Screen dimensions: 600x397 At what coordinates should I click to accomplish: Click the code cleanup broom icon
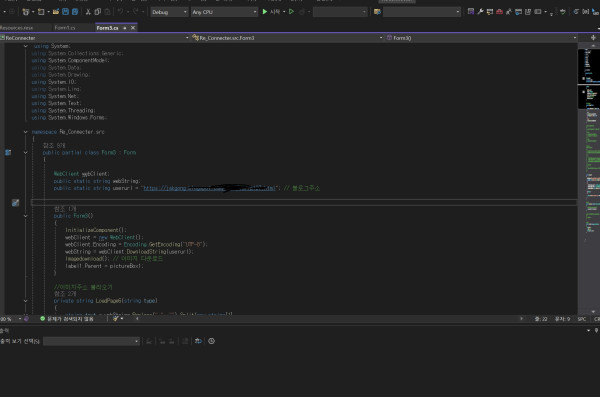tap(115, 319)
